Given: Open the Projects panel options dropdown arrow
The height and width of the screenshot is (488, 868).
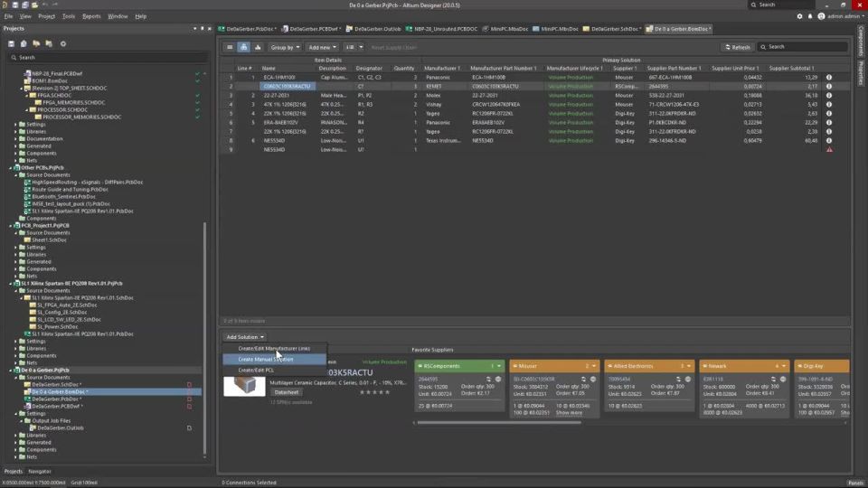Looking at the screenshot, I should [x=195, y=28].
